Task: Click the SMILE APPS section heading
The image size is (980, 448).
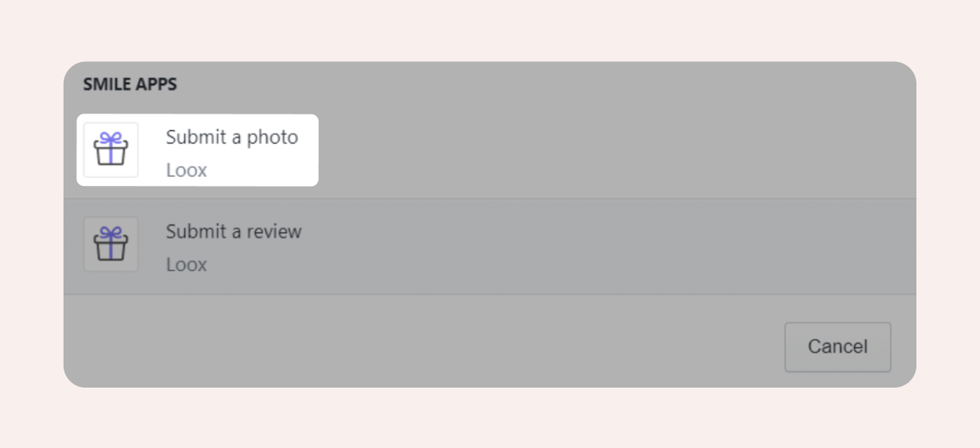Action: [130, 83]
